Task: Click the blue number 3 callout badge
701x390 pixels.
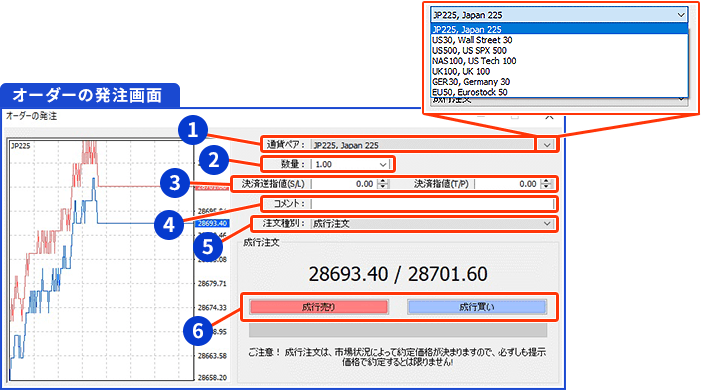Action: [175, 183]
